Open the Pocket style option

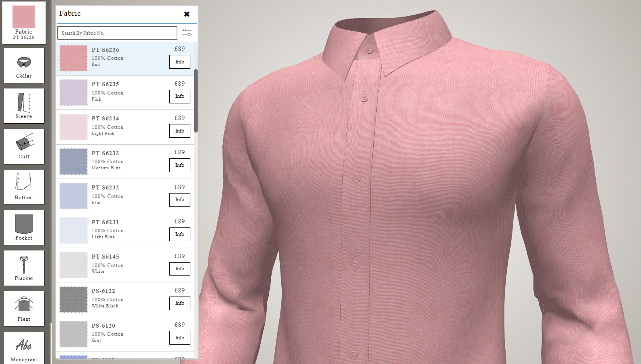click(24, 227)
